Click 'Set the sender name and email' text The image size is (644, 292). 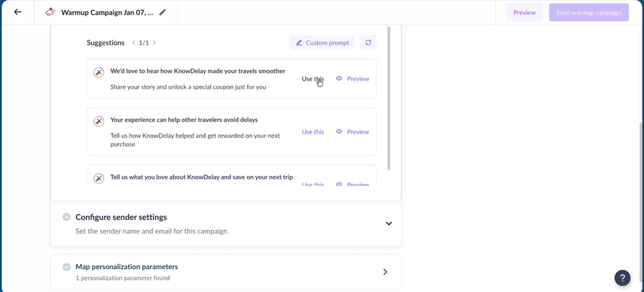tap(151, 231)
